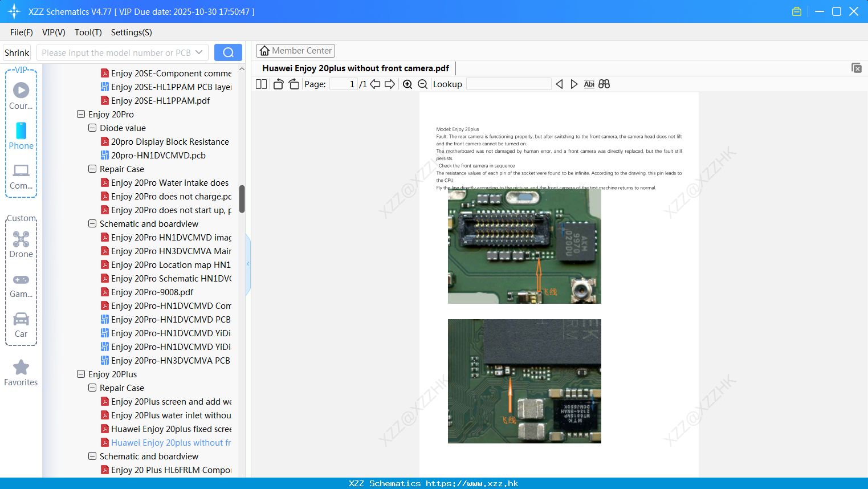868x489 pixels.
Task: Collapse Schematic and boardview under Enjoy 20Pro
Action: pyautogui.click(x=92, y=223)
